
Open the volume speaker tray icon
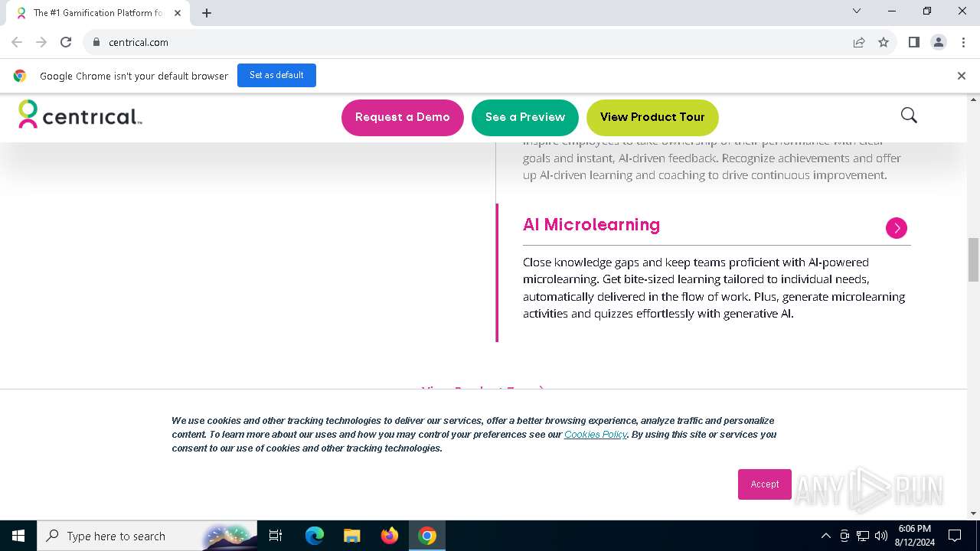point(881,536)
